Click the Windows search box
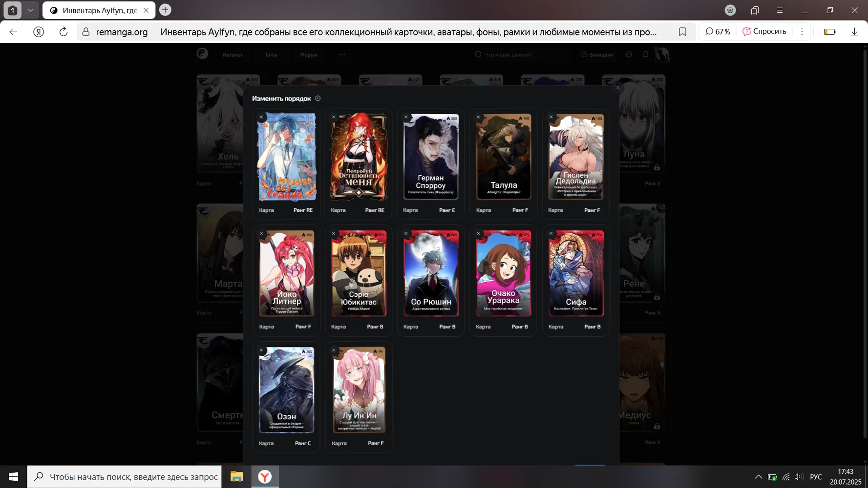 (125, 477)
